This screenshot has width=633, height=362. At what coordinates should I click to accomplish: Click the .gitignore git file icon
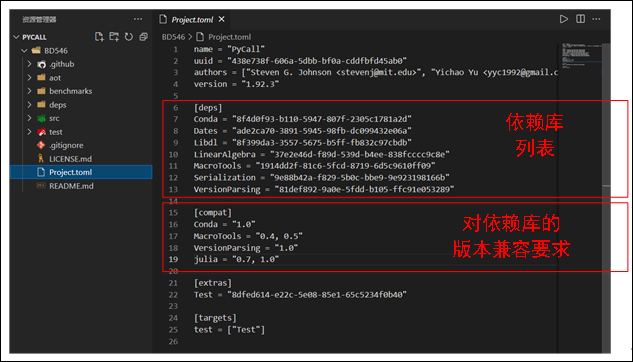[41, 145]
